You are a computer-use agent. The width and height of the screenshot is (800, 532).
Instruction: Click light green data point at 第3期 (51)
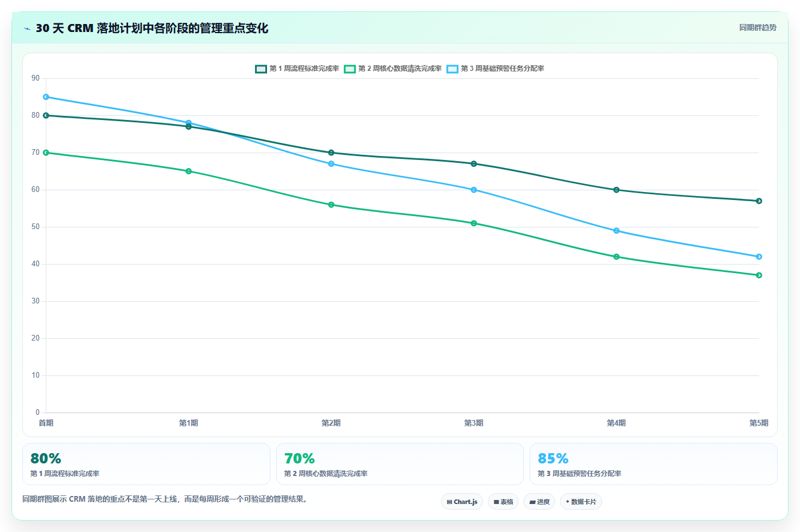click(x=474, y=223)
